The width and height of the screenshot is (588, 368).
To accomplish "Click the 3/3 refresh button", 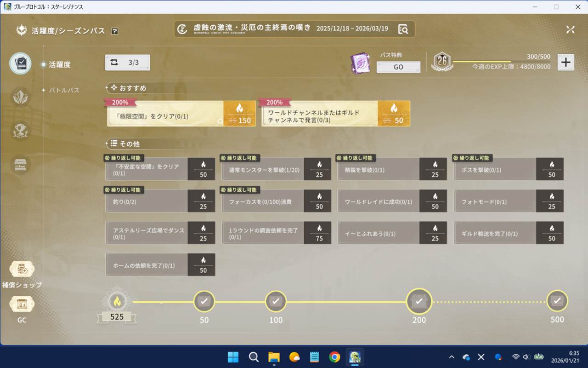I will (x=127, y=63).
